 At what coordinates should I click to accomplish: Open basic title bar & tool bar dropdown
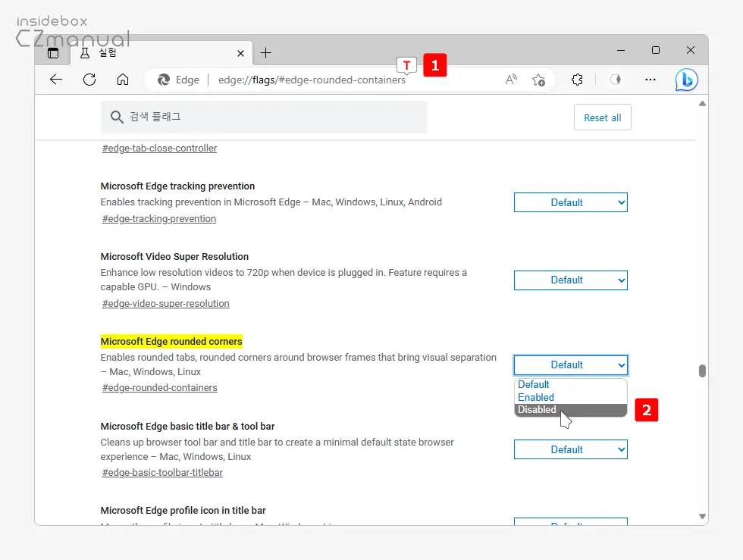570,449
